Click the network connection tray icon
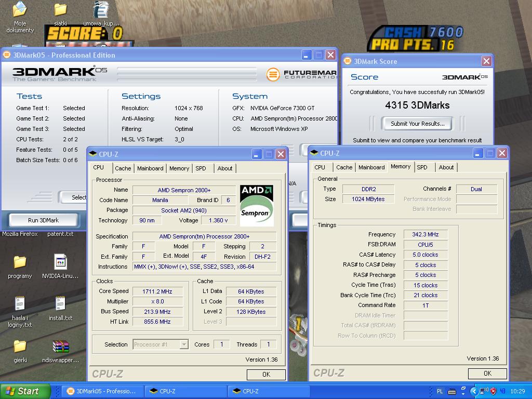Viewport: 532px width, 399px height. tap(484, 391)
